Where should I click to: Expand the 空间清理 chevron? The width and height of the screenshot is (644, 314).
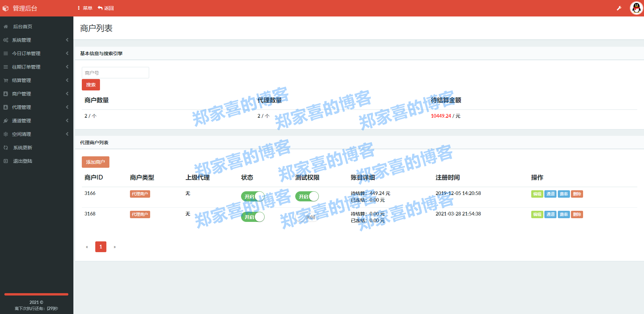tap(67, 134)
